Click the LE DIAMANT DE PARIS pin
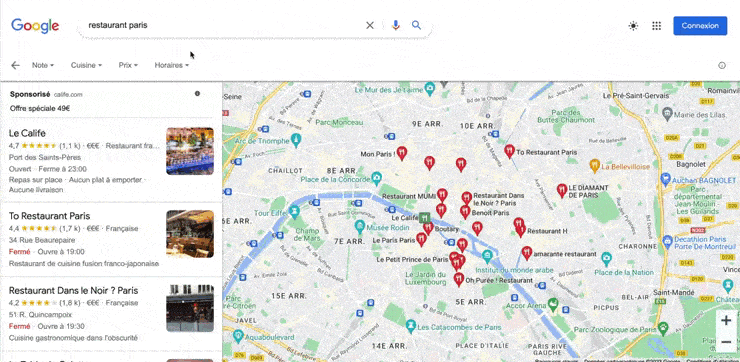The image size is (740, 362). point(562,190)
